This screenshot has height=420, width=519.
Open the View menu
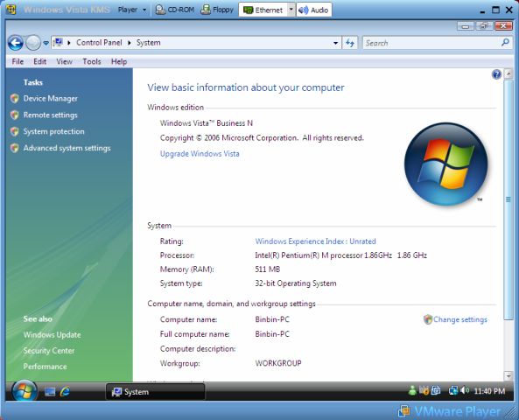pos(64,61)
